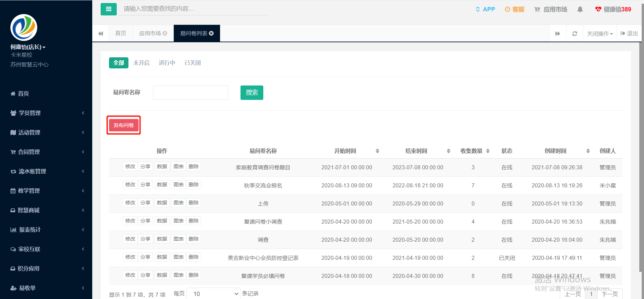Click the 创建人 米小星 cell
Image resolution: width=644 pixels, height=299 pixels.
click(607, 186)
